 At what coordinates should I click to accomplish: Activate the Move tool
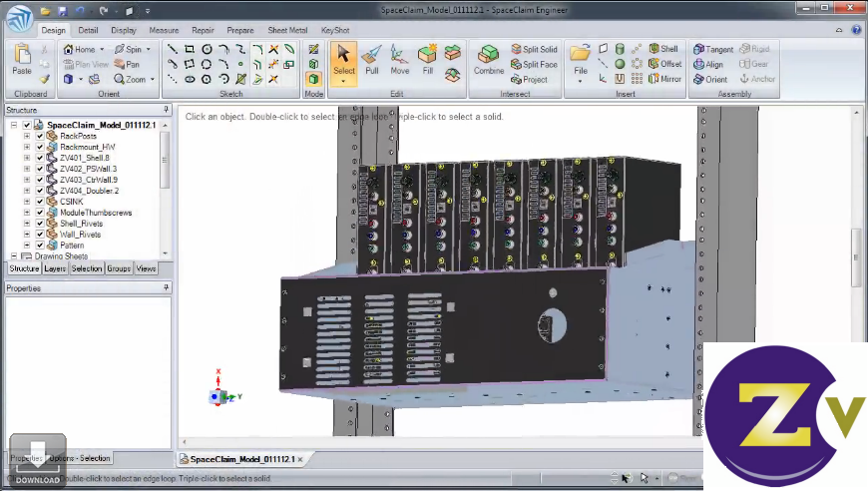click(399, 60)
